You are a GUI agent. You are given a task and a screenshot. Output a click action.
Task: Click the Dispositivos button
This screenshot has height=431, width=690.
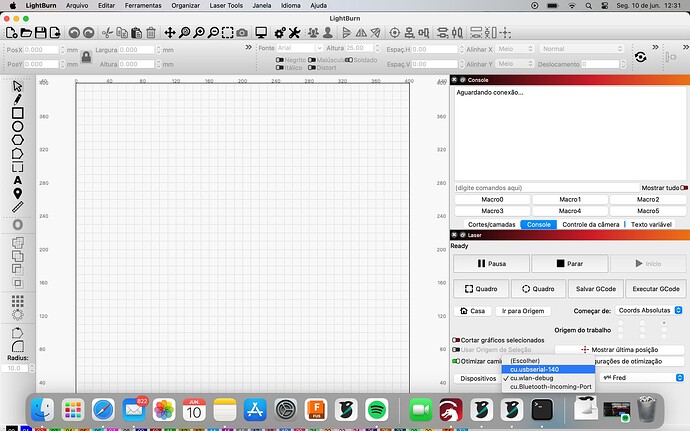click(478, 379)
